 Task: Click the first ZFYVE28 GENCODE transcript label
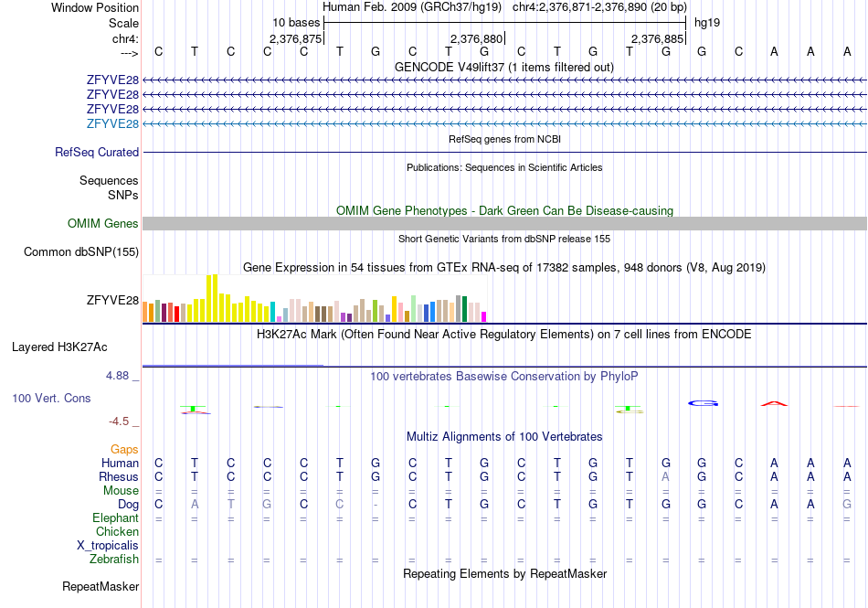point(112,80)
